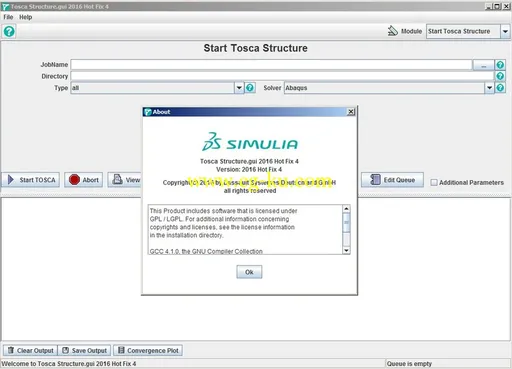512x369 pixels.
Task: Click license text scroll up arrow
Action: pos(346,209)
